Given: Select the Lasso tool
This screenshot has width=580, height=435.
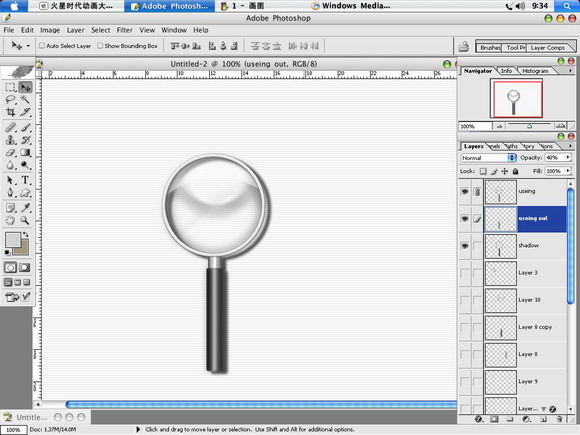Looking at the screenshot, I should point(10,100).
